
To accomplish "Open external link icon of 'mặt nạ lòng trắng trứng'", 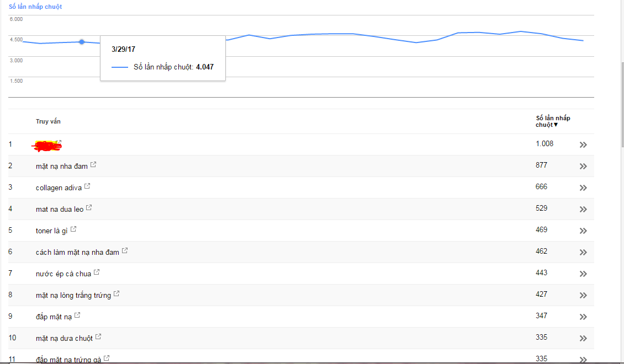I will click(117, 294).
